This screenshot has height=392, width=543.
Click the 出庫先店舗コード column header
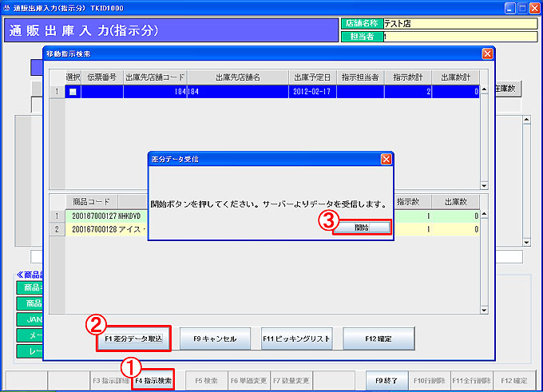click(x=155, y=77)
